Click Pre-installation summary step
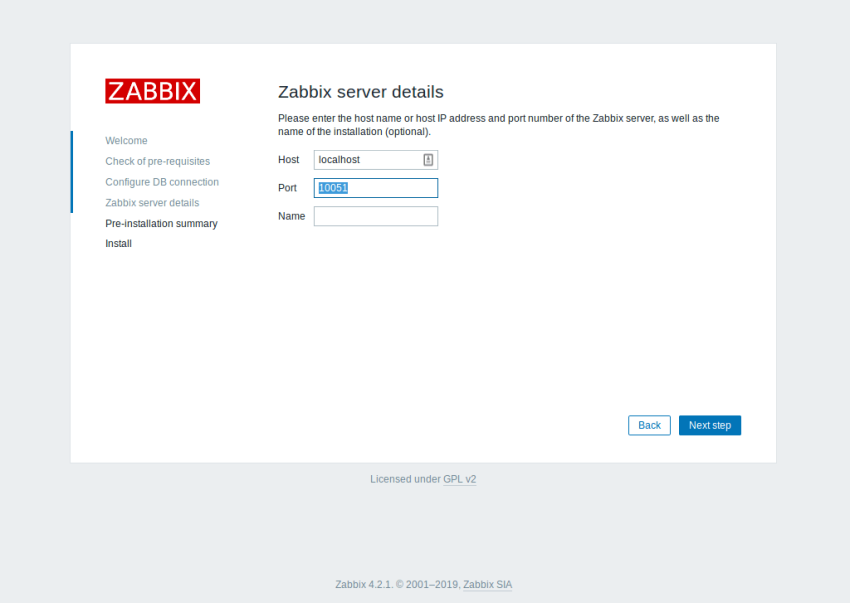 (x=162, y=223)
